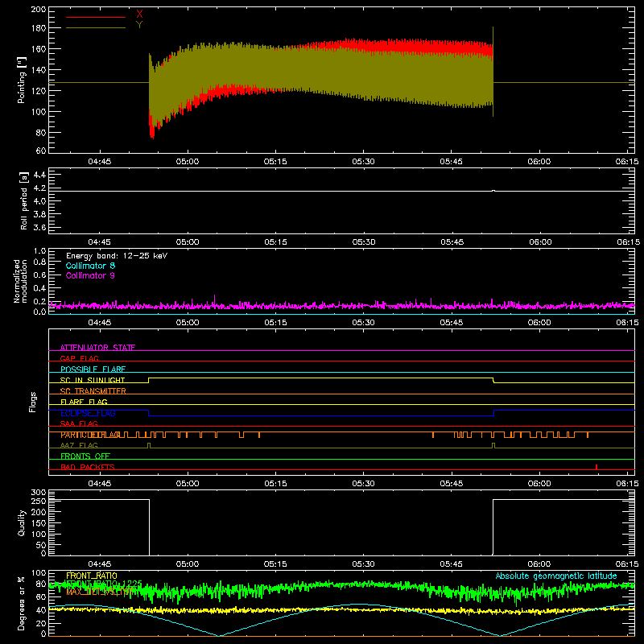Click the 'X' legend label
644x644 pixels.
point(139,14)
